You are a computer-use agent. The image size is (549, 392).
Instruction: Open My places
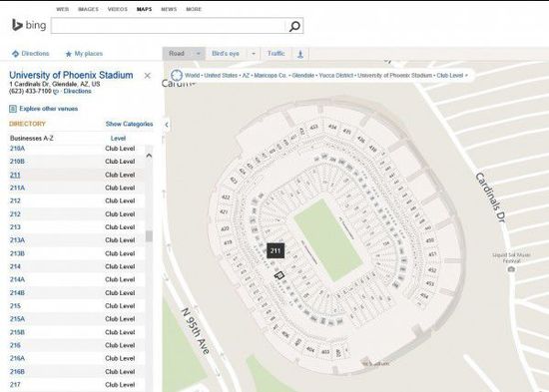coord(89,54)
